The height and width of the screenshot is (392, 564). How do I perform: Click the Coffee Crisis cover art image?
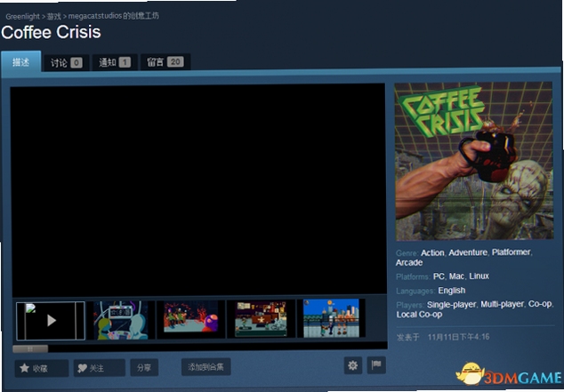coord(474,161)
